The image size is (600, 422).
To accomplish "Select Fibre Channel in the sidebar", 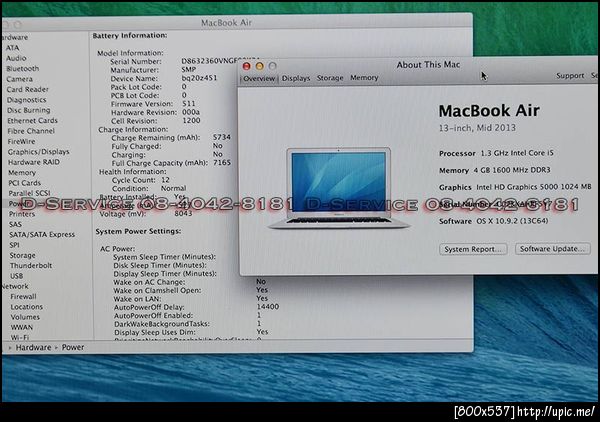I will (31, 130).
